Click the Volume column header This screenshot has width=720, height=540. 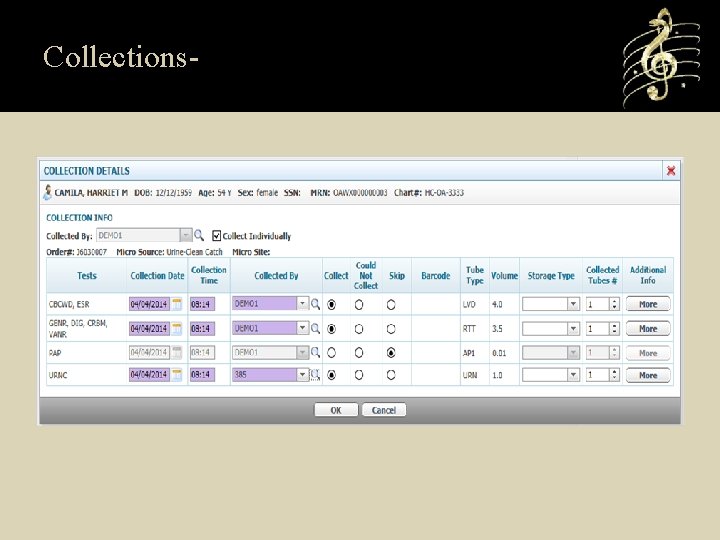[504, 276]
